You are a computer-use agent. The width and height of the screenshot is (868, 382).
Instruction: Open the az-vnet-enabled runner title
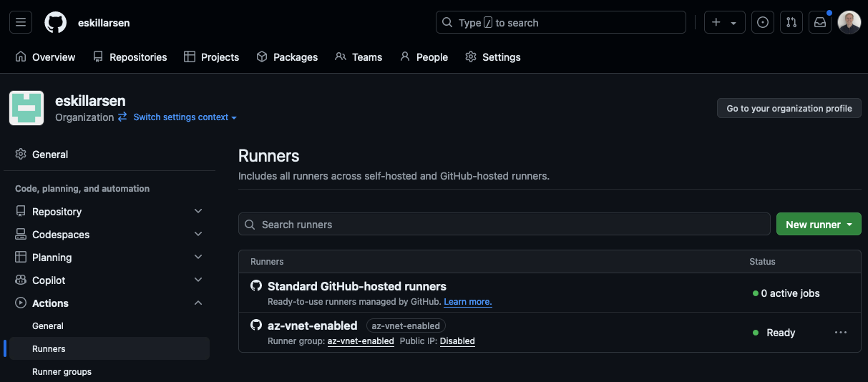click(312, 325)
